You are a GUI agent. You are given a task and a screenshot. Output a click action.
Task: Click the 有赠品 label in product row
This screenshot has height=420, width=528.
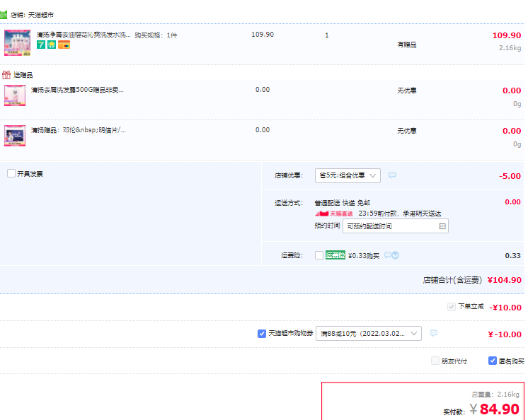tap(407, 45)
